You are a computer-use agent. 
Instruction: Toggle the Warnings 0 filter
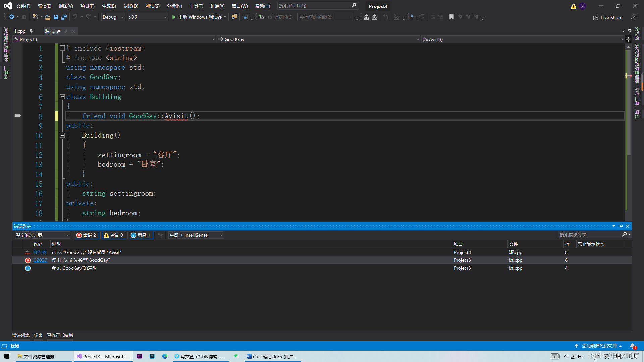(114, 235)
